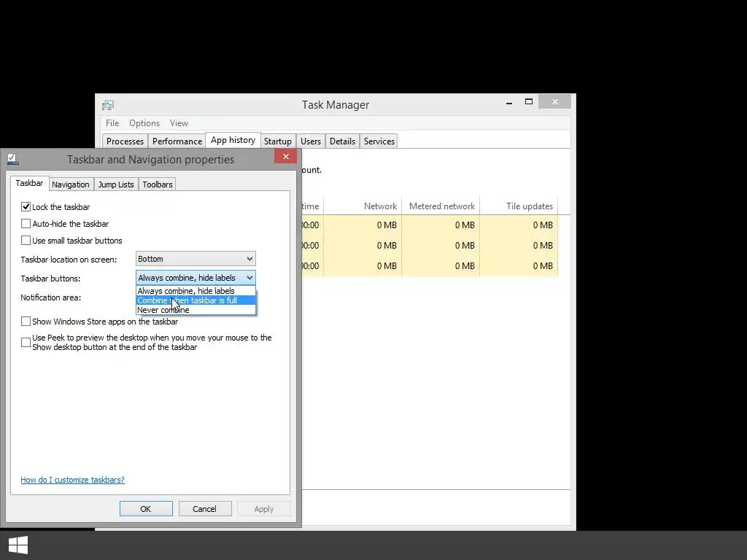Screen dimensions: 747x560
Task: Collapse the Taskbar buttons combo box
Action: [196, 278]
